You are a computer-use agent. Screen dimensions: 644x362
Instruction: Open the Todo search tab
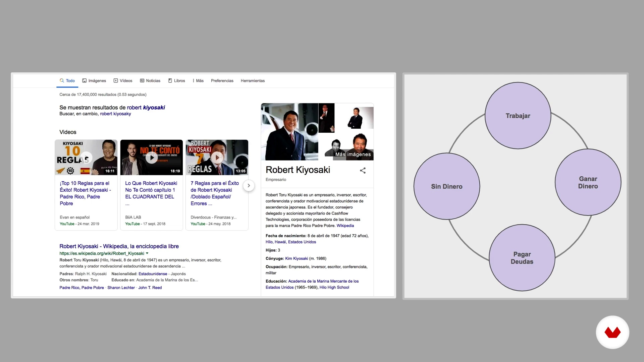pos(67,81)
